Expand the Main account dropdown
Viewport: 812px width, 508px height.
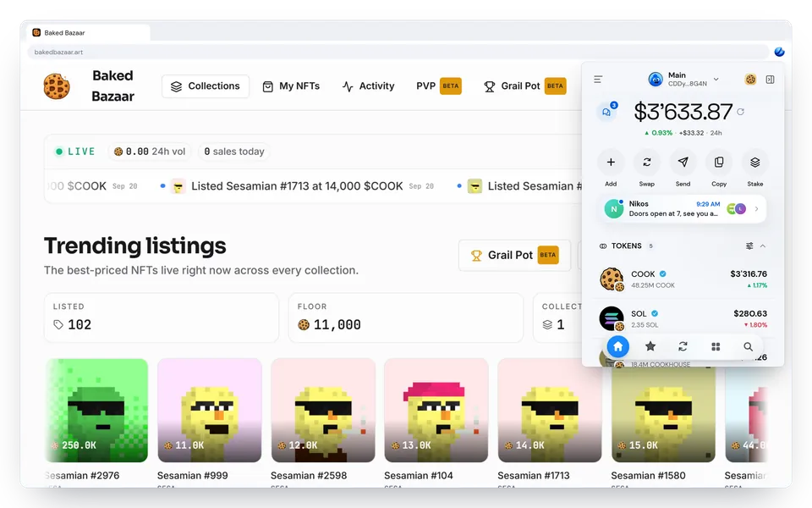[x=716, y=80]
